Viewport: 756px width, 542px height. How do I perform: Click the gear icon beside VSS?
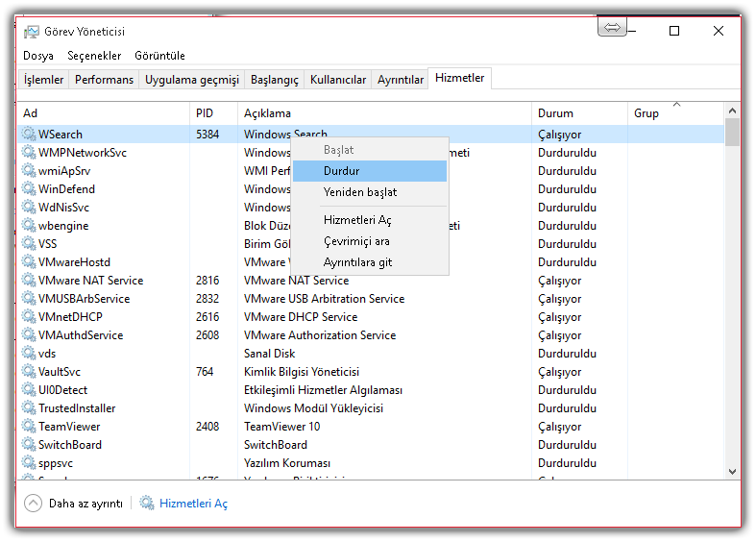point(29,243)
